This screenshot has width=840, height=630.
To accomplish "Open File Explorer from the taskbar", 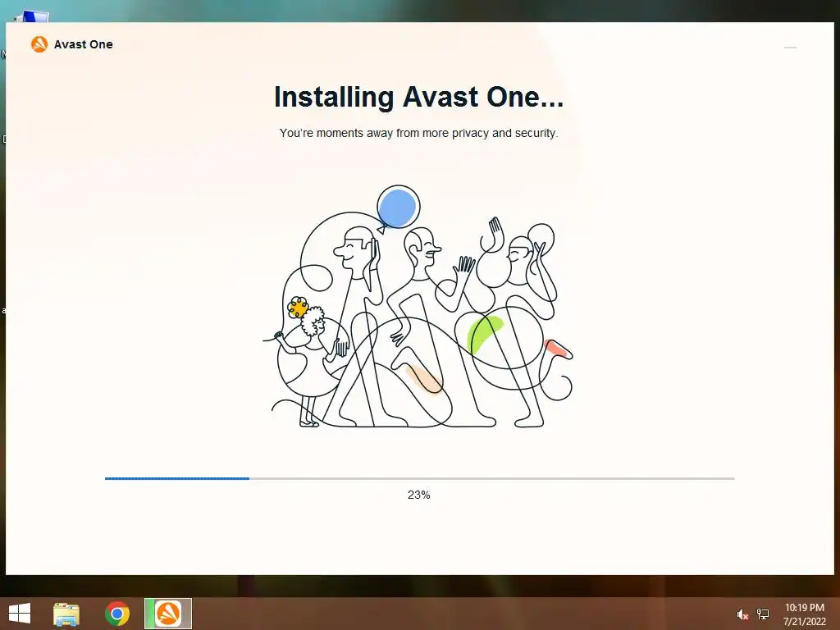I will 66,614.
